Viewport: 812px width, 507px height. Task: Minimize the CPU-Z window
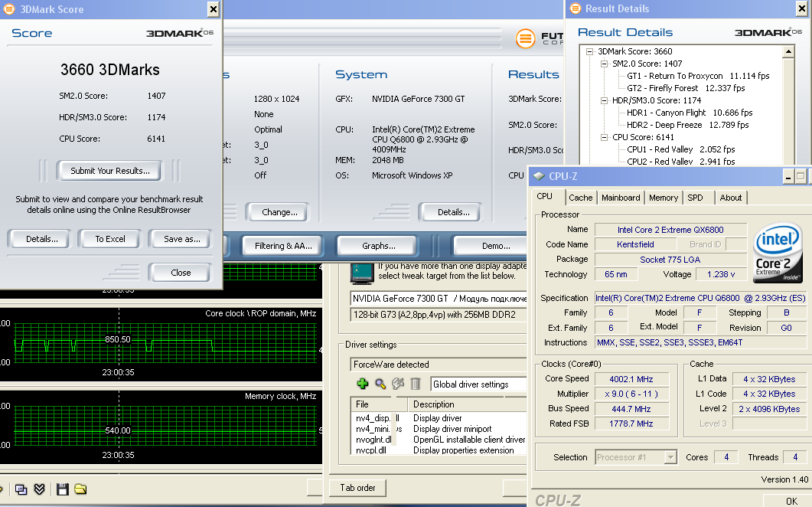click(x=788, y=177)
